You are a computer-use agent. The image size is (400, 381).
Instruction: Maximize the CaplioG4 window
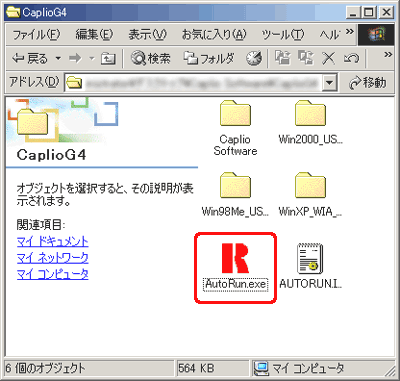pyautogui.click(x=369, y=13)
